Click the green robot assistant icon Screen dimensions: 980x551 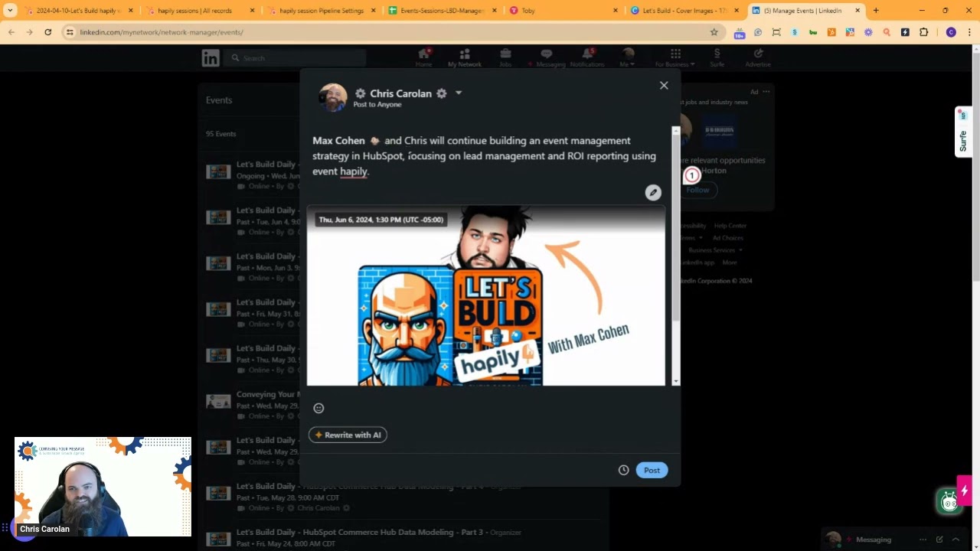[949, 501]
